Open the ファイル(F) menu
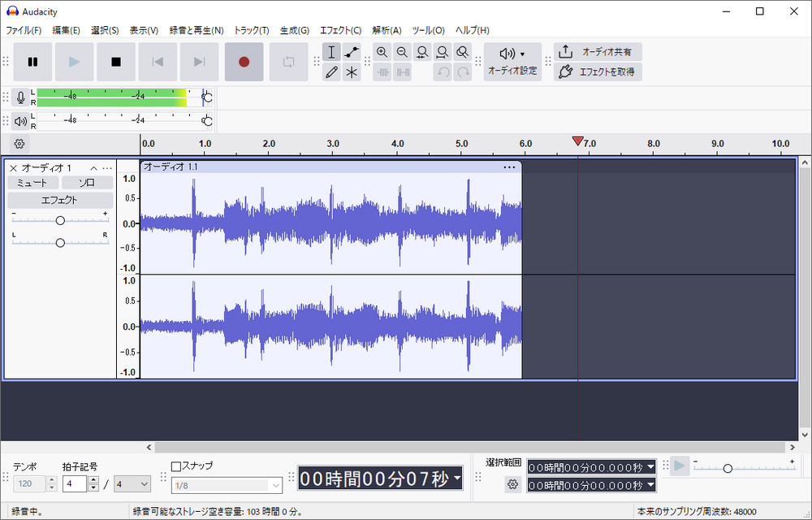The height and width of the screenshot is (520, 812). point(24,30)
